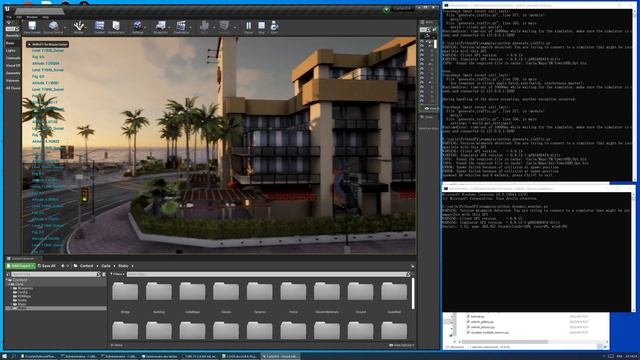Click the Add/Import green button
Screen dimensions: 640x360
(x=20, y=266)
